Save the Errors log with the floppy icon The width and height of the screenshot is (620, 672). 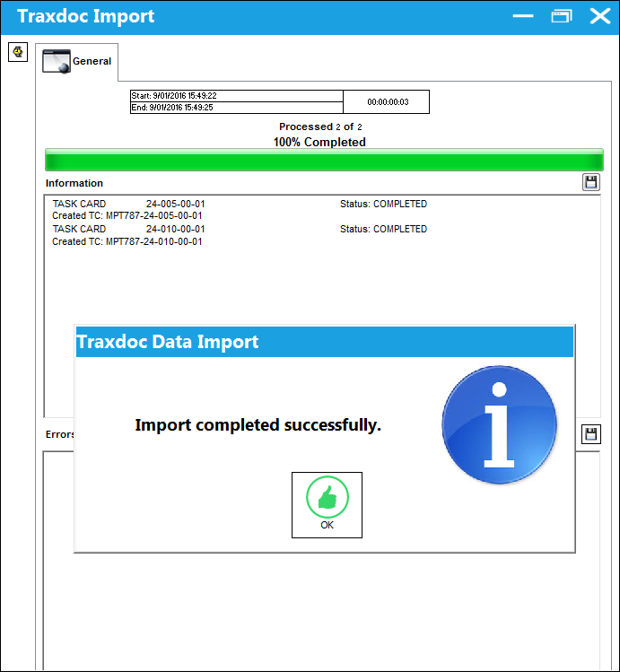pos(591,434)
